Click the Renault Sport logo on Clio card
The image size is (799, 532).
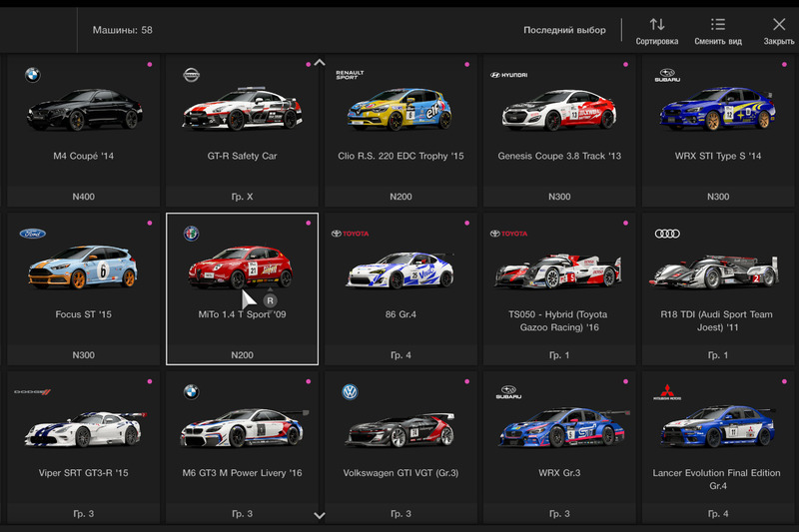350,75
